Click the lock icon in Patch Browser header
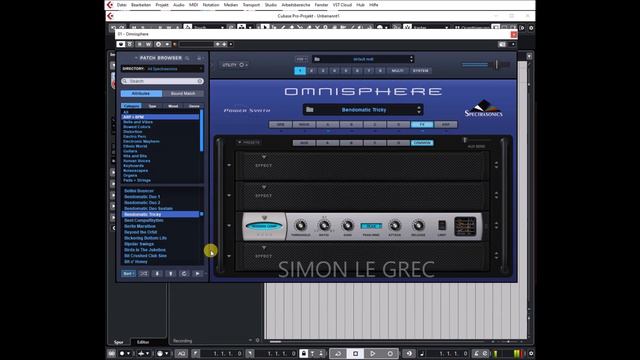This screenshot has height=360, width=640. [x=199, y=58]
